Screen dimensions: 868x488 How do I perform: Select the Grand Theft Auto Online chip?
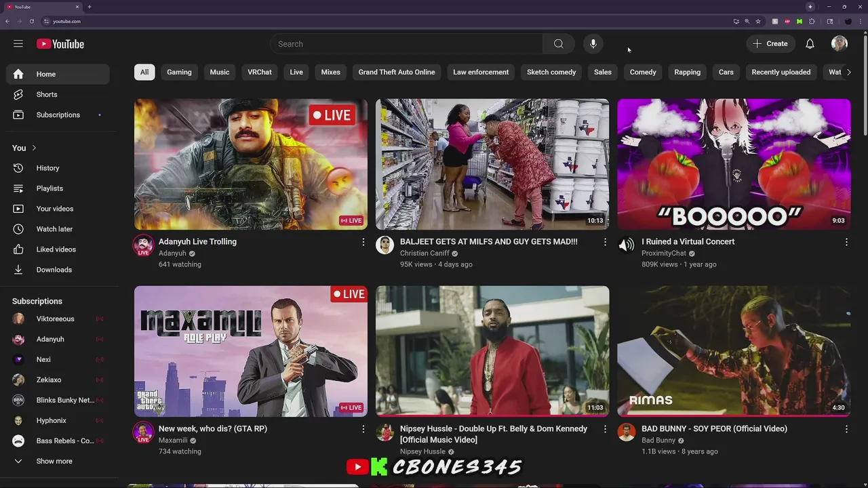coord(397,72)
